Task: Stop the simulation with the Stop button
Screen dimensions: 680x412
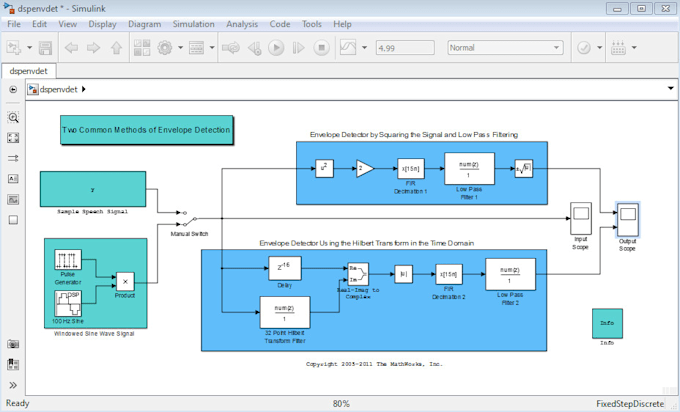Action: click(321, 48)
